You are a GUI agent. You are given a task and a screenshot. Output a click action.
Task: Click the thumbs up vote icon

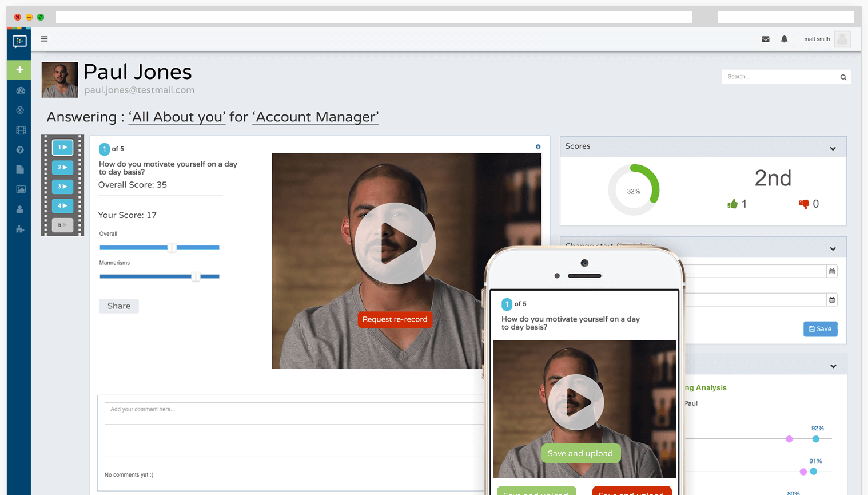pos(732,204)
